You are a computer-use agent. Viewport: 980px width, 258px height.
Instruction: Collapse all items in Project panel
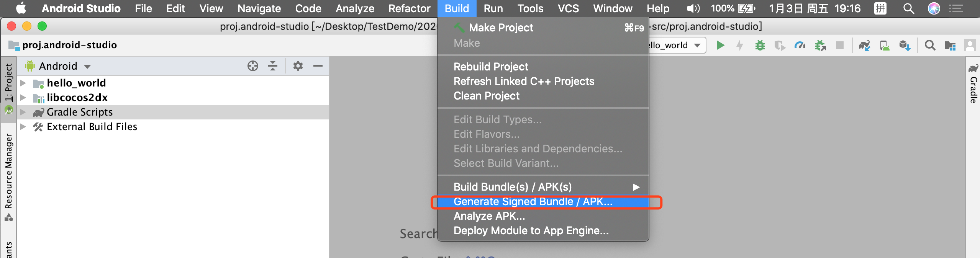(x=273, y=66)
